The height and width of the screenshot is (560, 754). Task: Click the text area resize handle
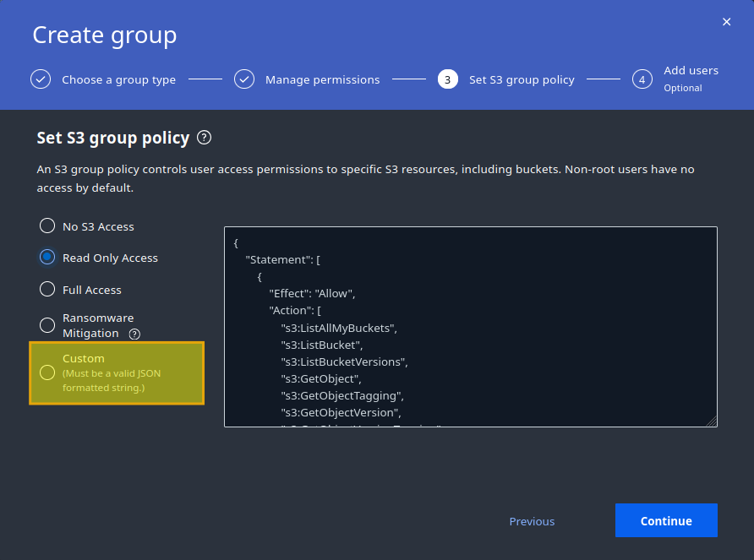[712, 421]
